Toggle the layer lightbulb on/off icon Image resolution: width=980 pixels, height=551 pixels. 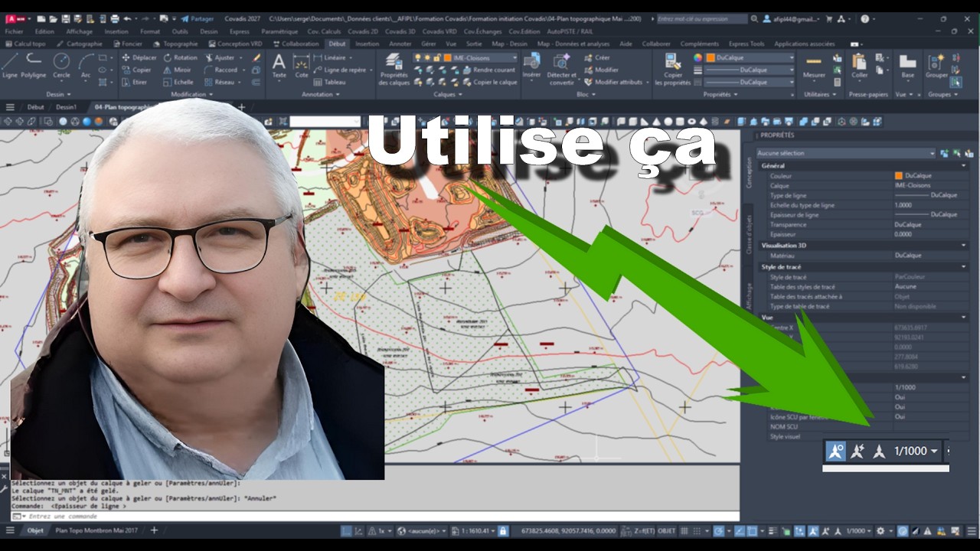[418, 57]
